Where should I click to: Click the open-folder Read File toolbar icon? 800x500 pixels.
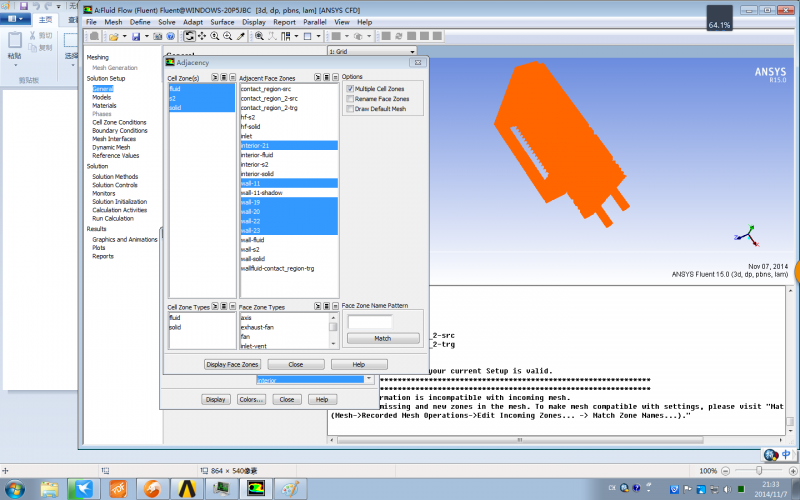point(113,36)
